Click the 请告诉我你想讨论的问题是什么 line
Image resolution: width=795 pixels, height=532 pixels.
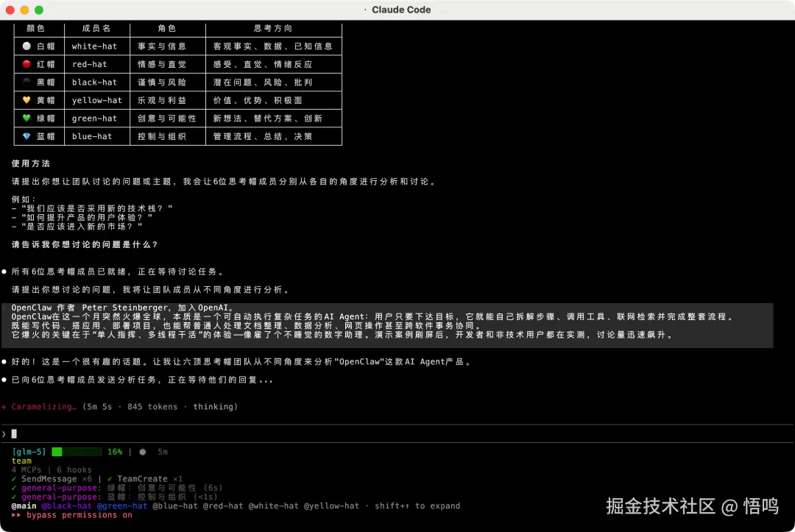click(85, 245)
